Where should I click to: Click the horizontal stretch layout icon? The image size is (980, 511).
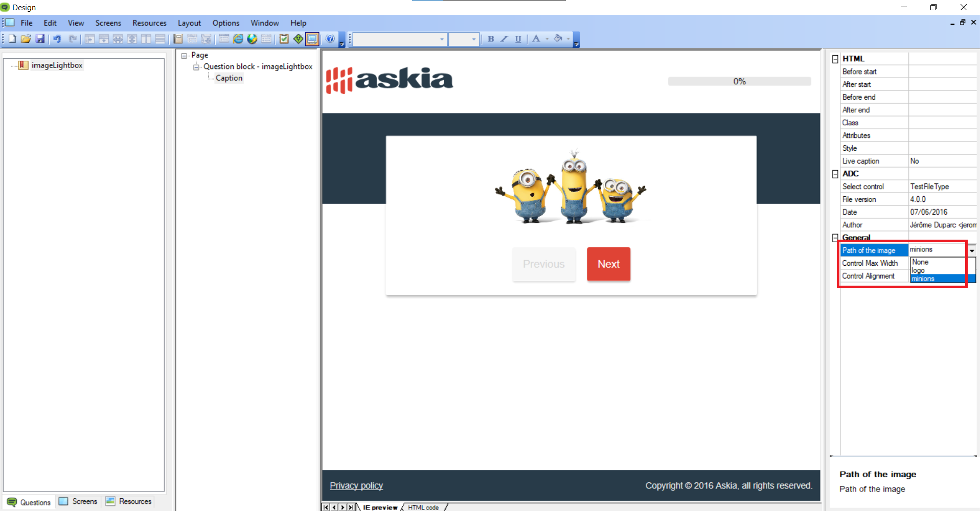(x=118, y=39)
